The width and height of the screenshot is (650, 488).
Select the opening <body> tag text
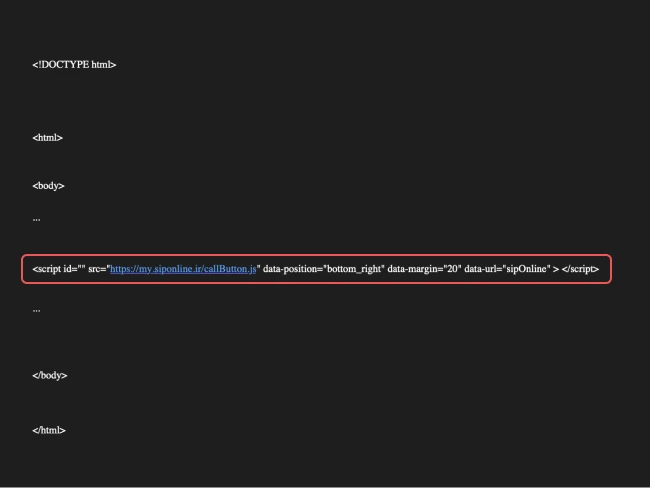[x=49, y=186]
